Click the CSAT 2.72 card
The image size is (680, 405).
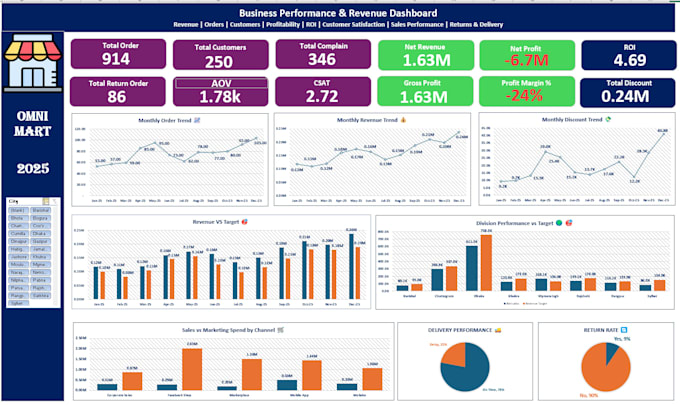pyautogui.click(x=323, y=91)
